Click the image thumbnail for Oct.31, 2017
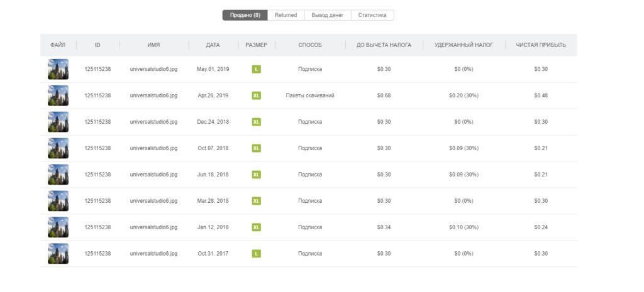Viewport: 644px width, 292px height. coord(58,254)
